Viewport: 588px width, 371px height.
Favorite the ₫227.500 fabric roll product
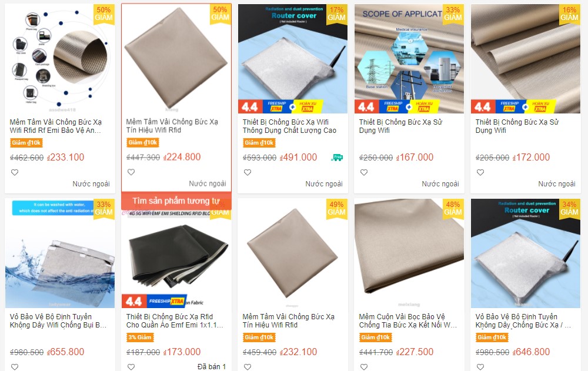[364, 367]
